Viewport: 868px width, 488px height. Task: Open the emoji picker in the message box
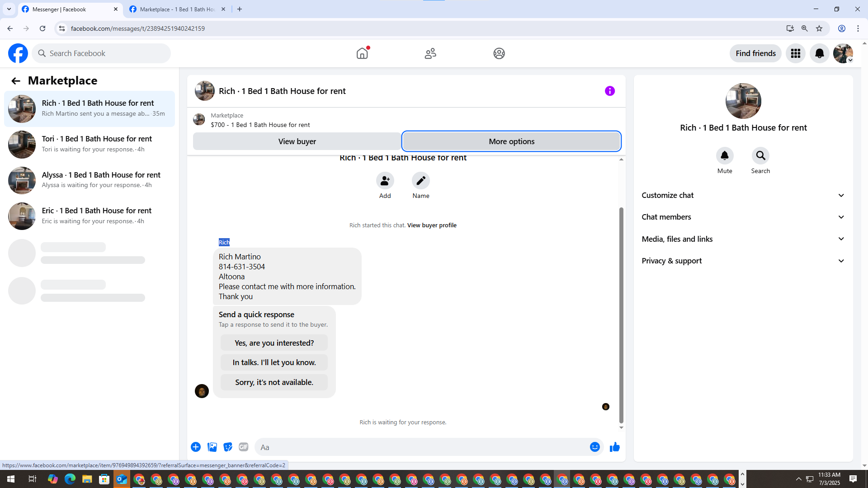[594, 447]
